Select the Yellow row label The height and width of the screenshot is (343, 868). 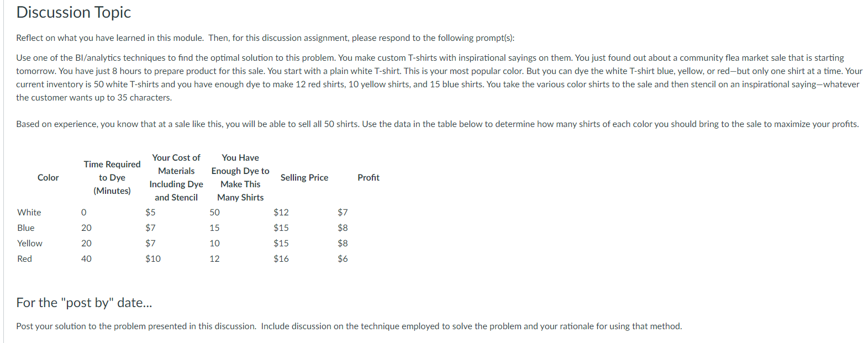[30, 243]
